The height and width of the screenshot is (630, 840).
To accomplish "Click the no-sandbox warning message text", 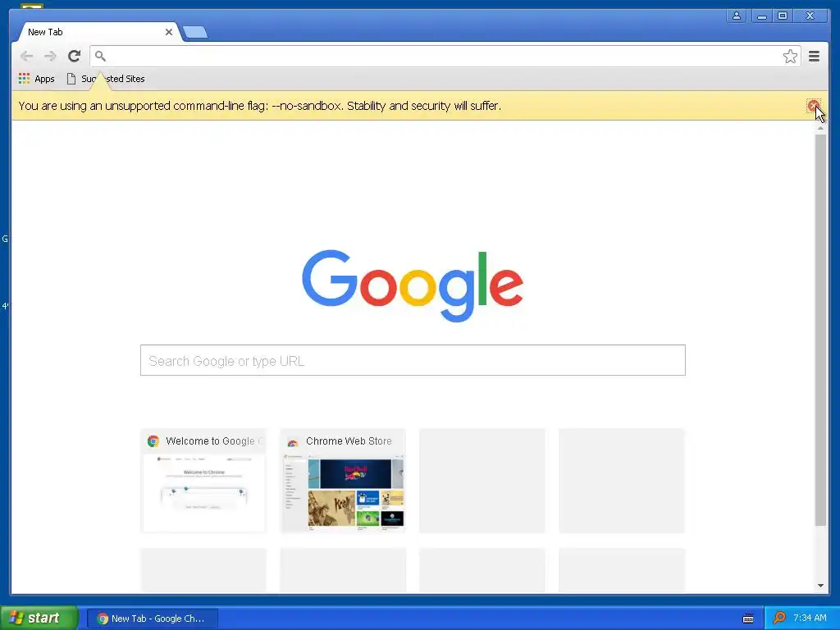I will pyautogui.click(x=260, y=106).
